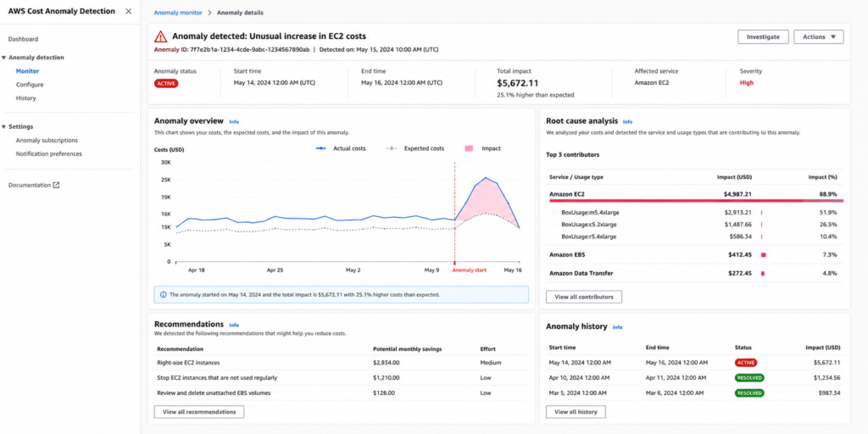Screen dimensions: 868x434
Task: Click the red anomaly warning triangle icon
Action: click(160, 36)
